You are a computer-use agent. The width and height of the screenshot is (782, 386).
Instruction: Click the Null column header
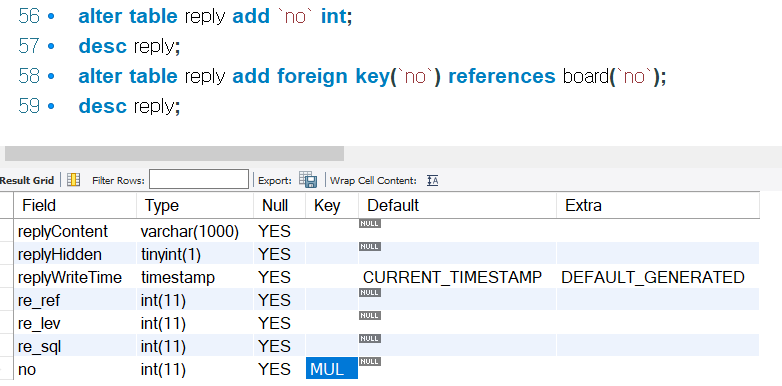(x=279, y=205)
